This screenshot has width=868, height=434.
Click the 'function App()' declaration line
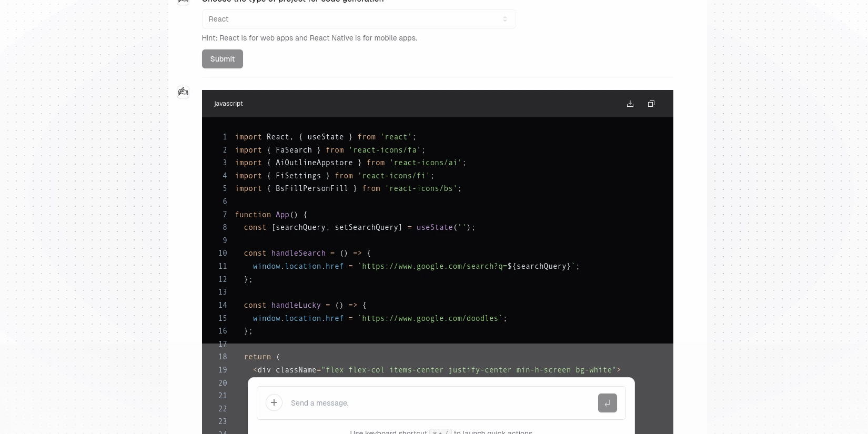pos(271,215)
